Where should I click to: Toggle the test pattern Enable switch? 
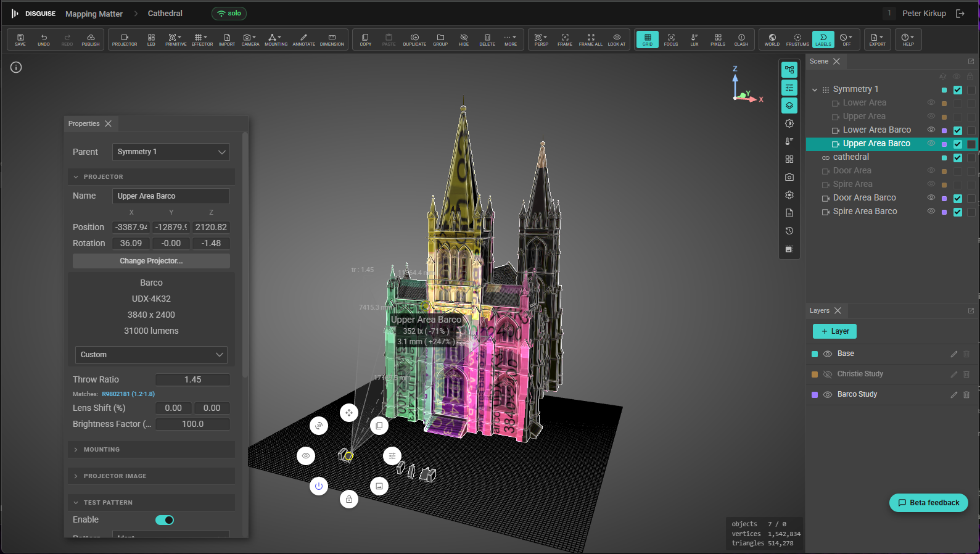click(x=165, y=520)
